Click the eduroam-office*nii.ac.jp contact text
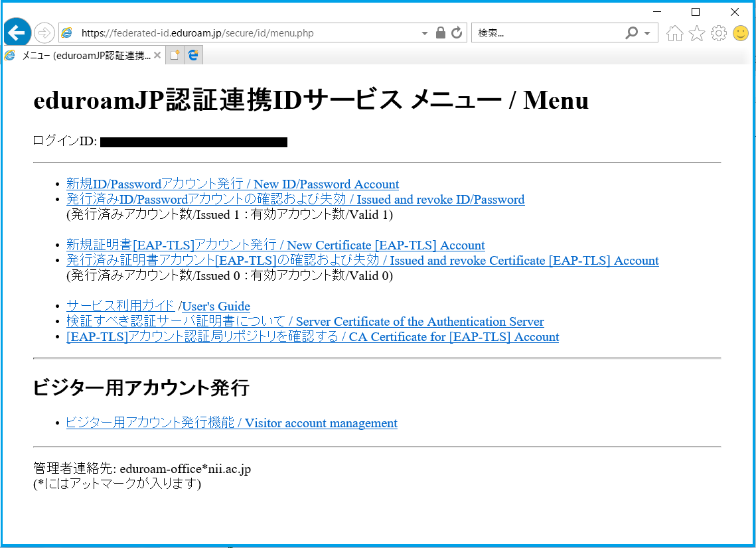 click(186, 468)
